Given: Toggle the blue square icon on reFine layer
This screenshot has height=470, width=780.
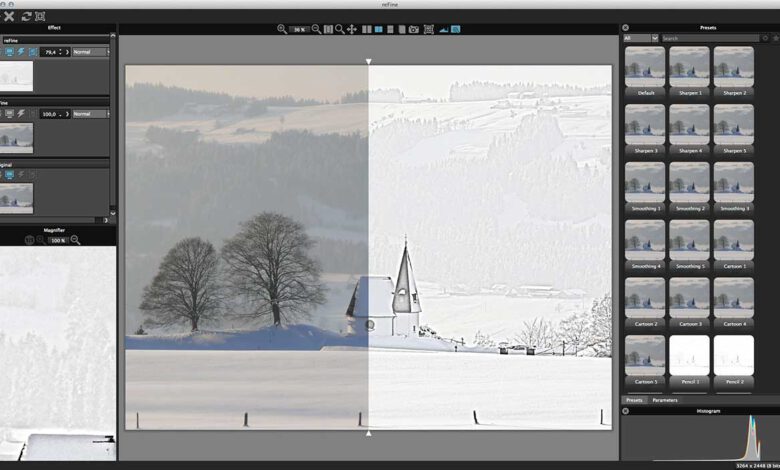Looking at the screenshot, I should [x=33, y=52].
